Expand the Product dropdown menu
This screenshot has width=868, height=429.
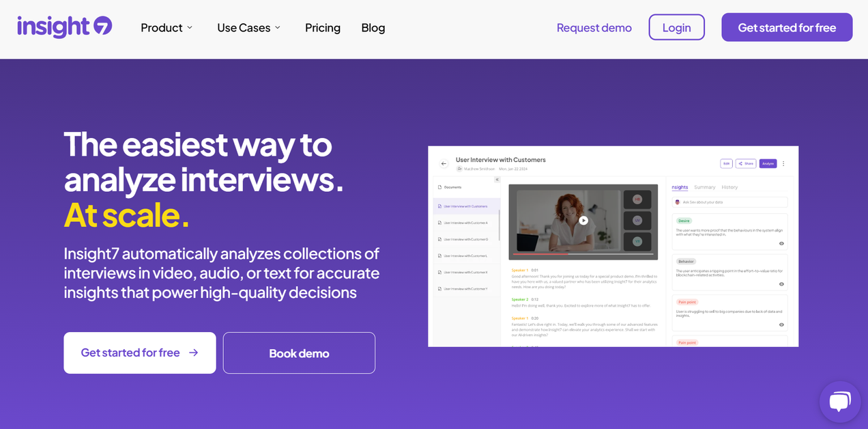click(x=167, y=27)
